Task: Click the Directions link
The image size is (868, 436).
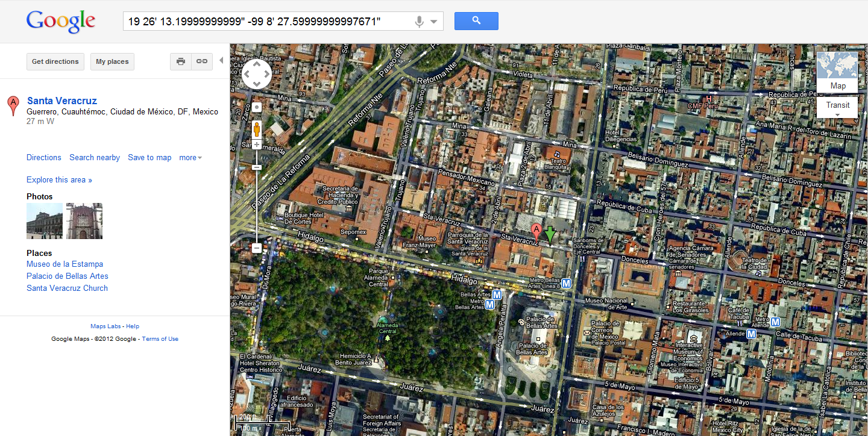Action: 44,158
